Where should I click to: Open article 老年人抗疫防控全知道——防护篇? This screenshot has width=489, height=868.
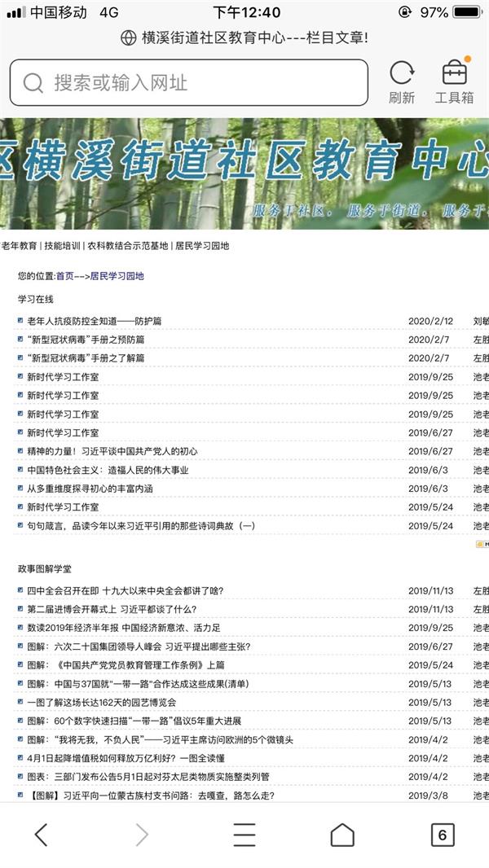click(x=94, y=321)
